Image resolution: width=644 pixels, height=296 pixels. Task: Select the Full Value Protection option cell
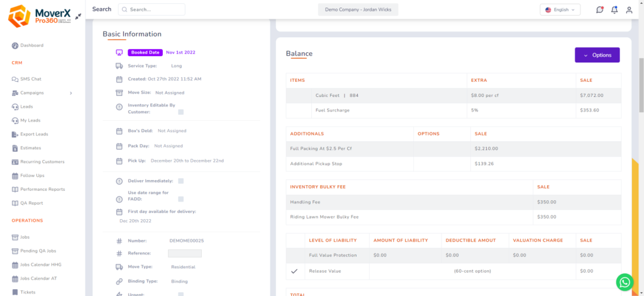pos(296,255)
